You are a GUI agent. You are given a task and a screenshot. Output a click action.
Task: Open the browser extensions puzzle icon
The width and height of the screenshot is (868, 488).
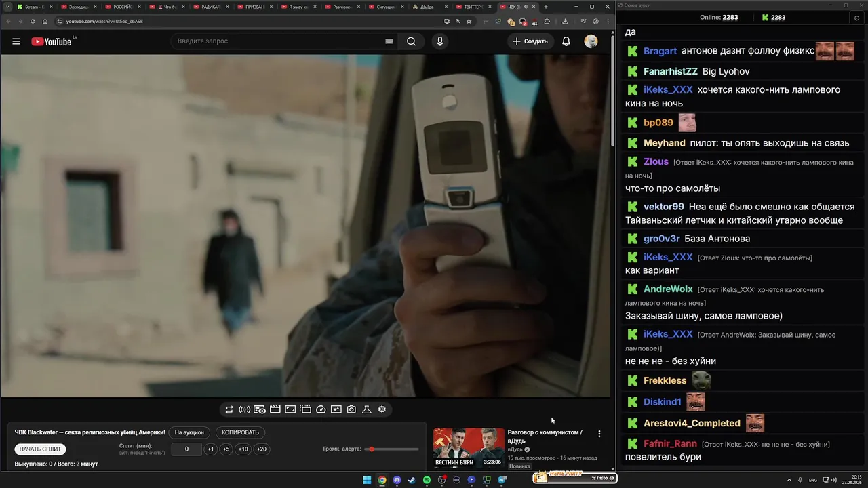coord(547,21)
